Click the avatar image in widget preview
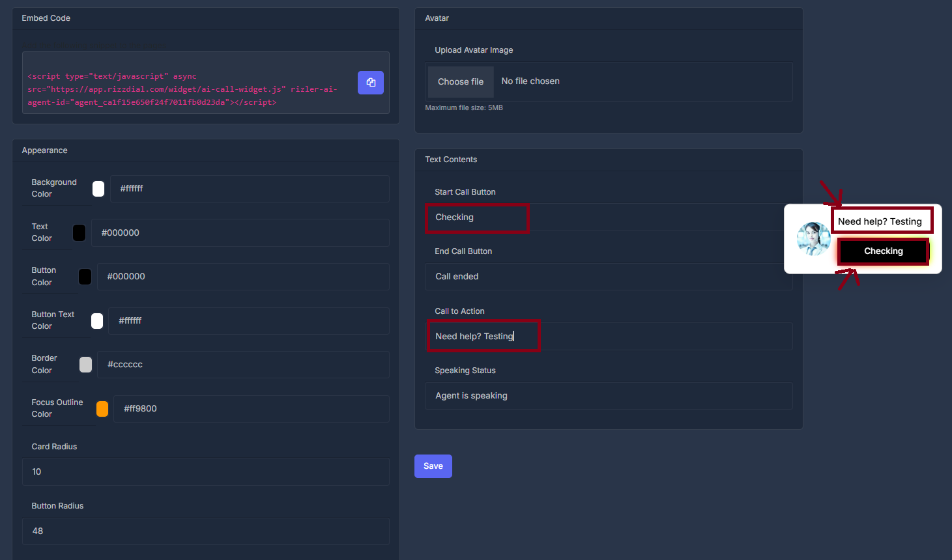 point(814,239)
